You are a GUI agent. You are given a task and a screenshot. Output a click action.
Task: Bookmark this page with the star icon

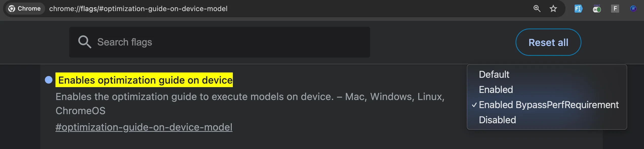pyautogui.click(x=553, y=9)
